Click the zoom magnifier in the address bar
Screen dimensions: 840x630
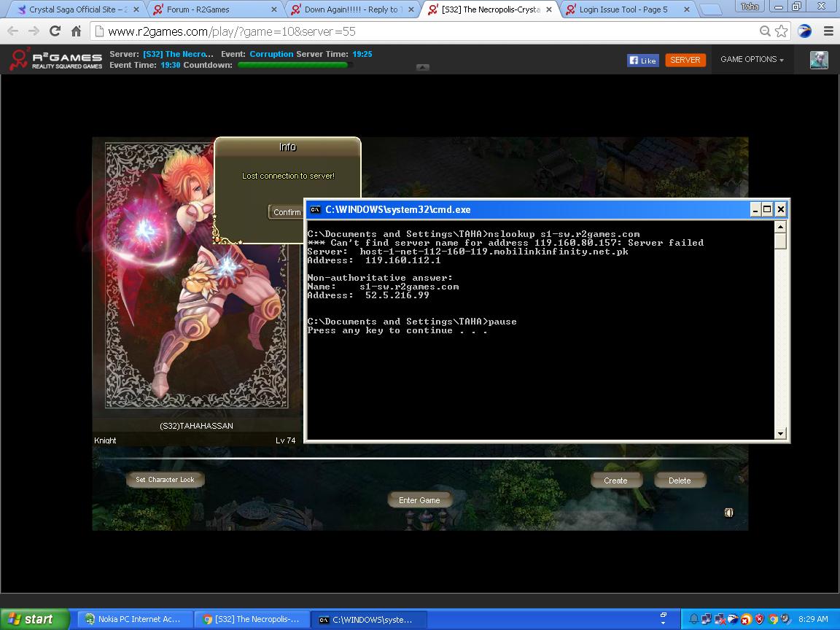765,31
